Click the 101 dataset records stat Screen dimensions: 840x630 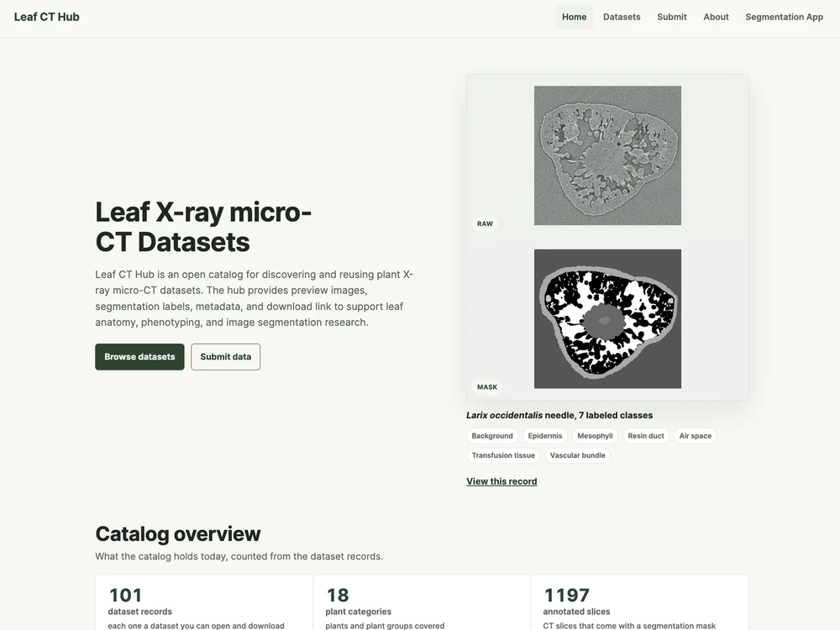204,602
